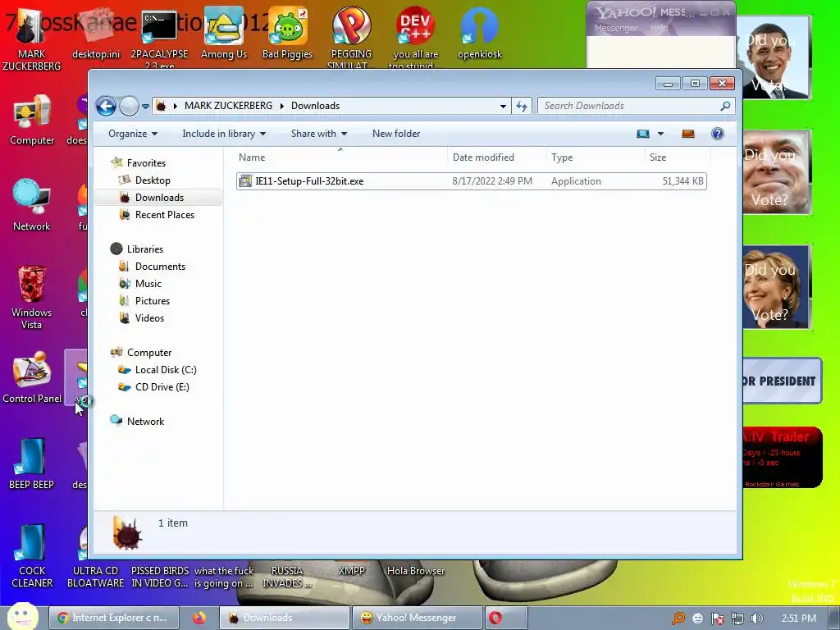Screen dimensions: 840x630
Task: Open the Documents library
Action: point(160,267)
